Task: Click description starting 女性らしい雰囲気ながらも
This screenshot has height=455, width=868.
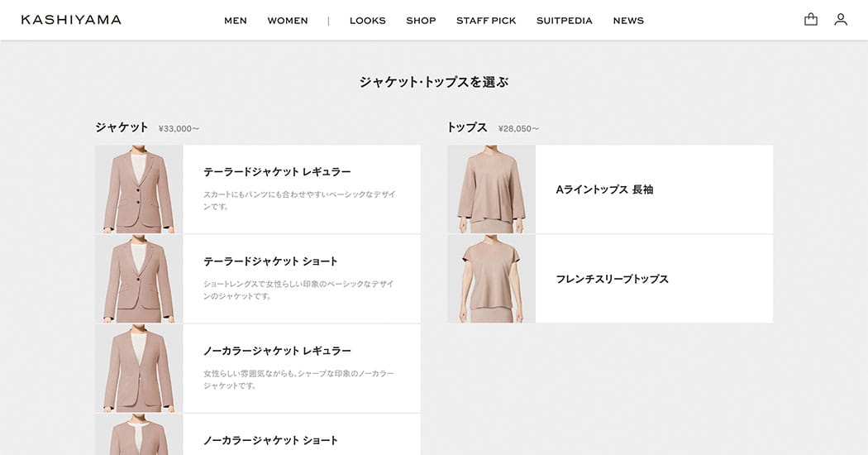Action: click(x=298, y=380)
